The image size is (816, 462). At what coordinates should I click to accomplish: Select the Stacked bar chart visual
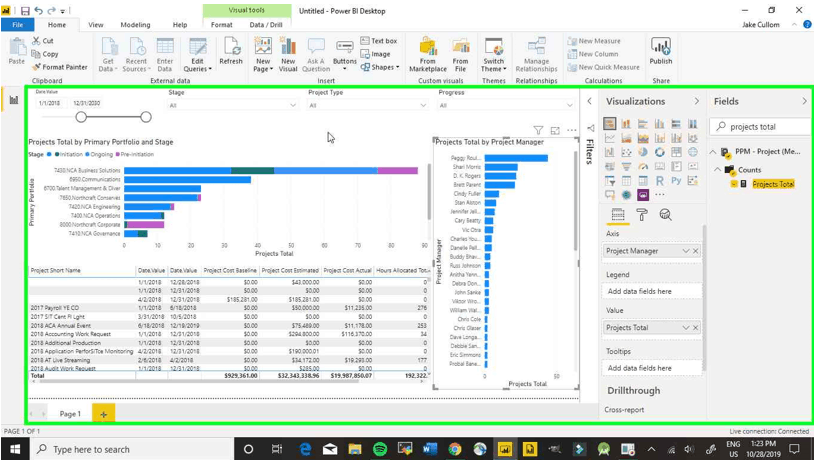click(609, 123)
